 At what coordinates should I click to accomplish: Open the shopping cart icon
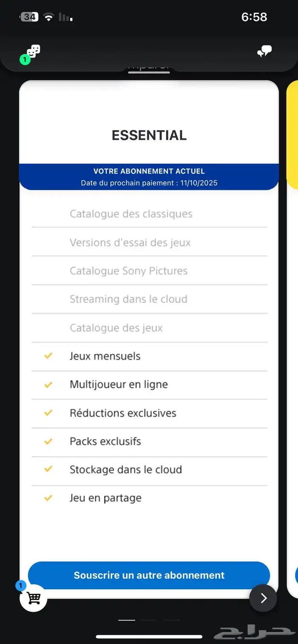[x=33, y=598]
